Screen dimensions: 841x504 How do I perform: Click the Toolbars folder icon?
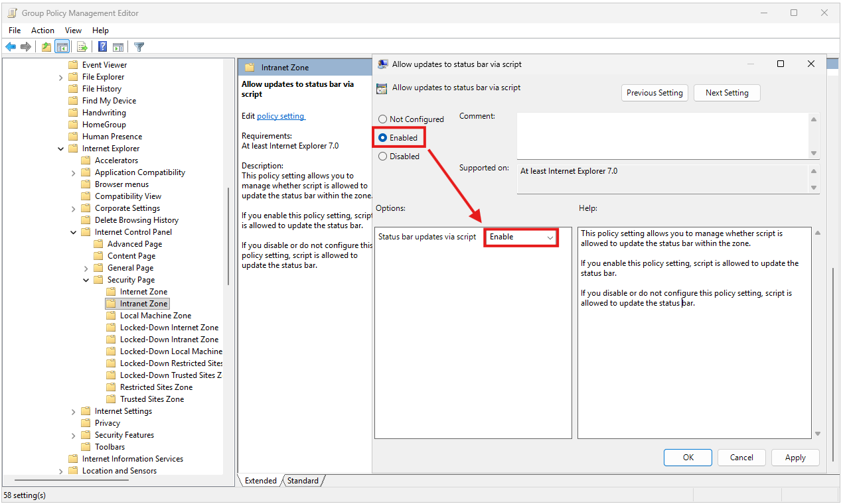(86, 447)
